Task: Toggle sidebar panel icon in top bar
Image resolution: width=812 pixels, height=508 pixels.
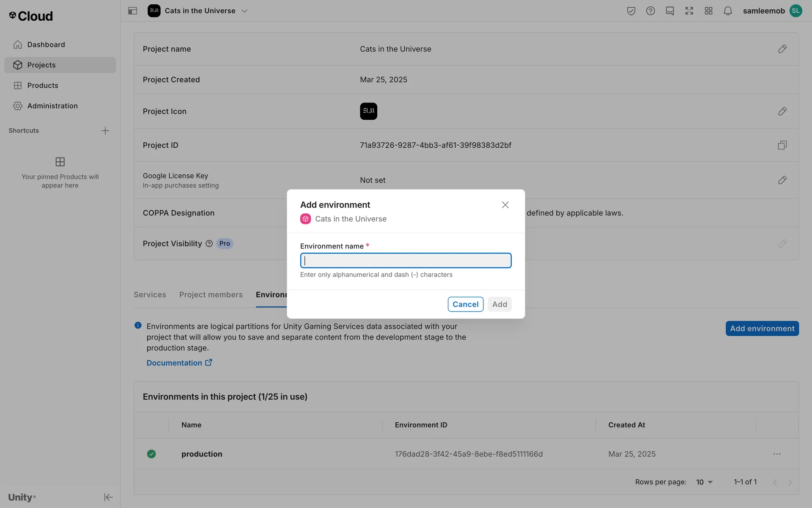Action: 132,11
